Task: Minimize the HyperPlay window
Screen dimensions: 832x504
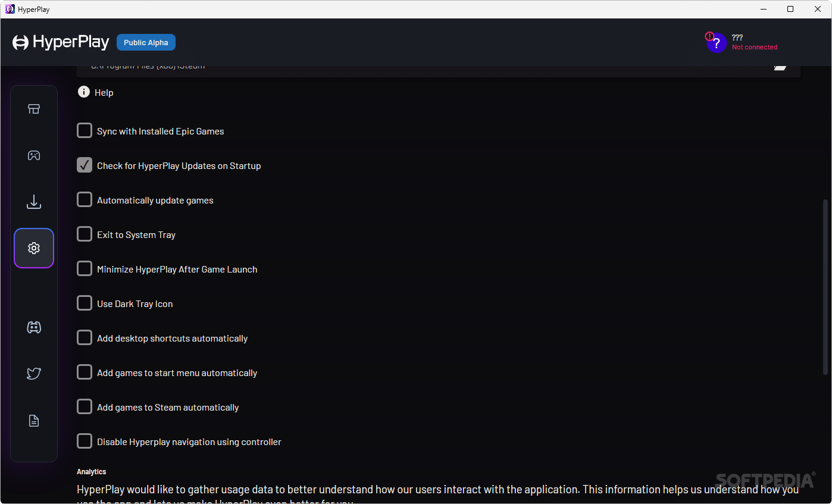Action: pos(763,9)
